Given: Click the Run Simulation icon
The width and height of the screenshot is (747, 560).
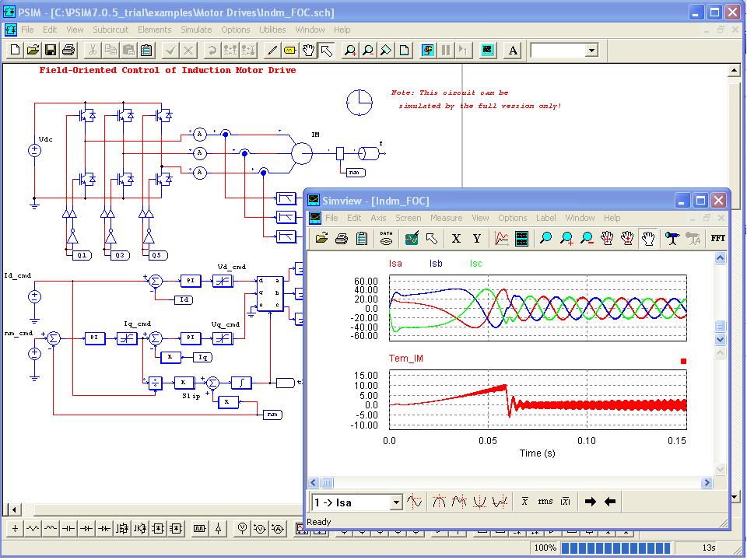Looking at the screenshot, I should (427, 50).
